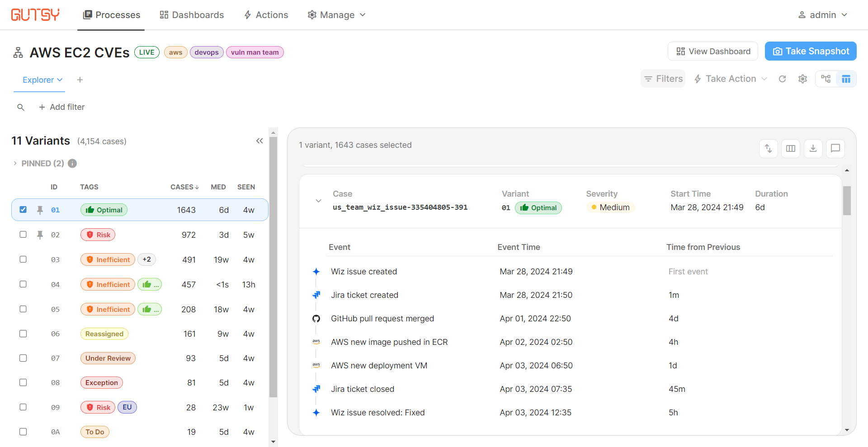Click the AWS icon for new deployment VM
868x447 pixels.
click(316, 366)
